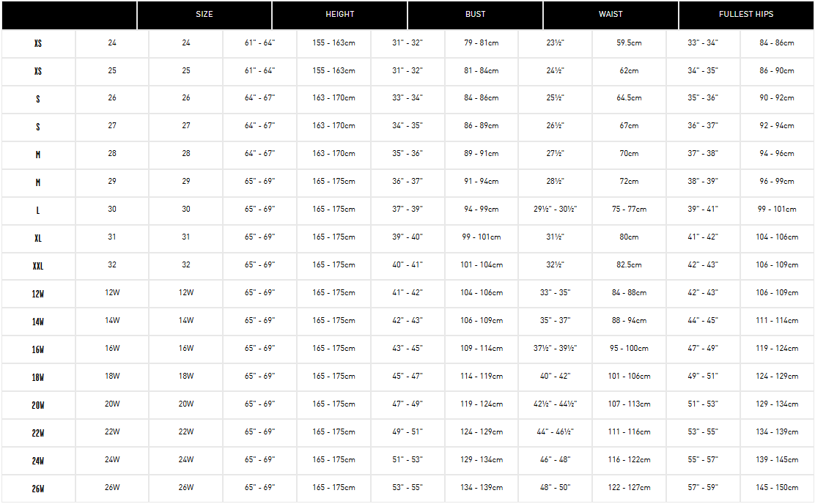Click the 59.5cm waist cell
Screen dimensions: 815x504
point(629,43)
